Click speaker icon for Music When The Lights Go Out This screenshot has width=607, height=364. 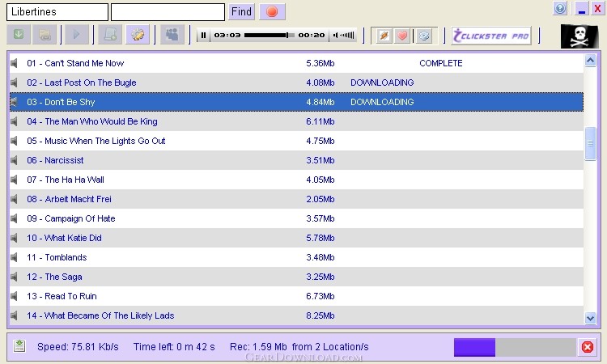[15, 141]
